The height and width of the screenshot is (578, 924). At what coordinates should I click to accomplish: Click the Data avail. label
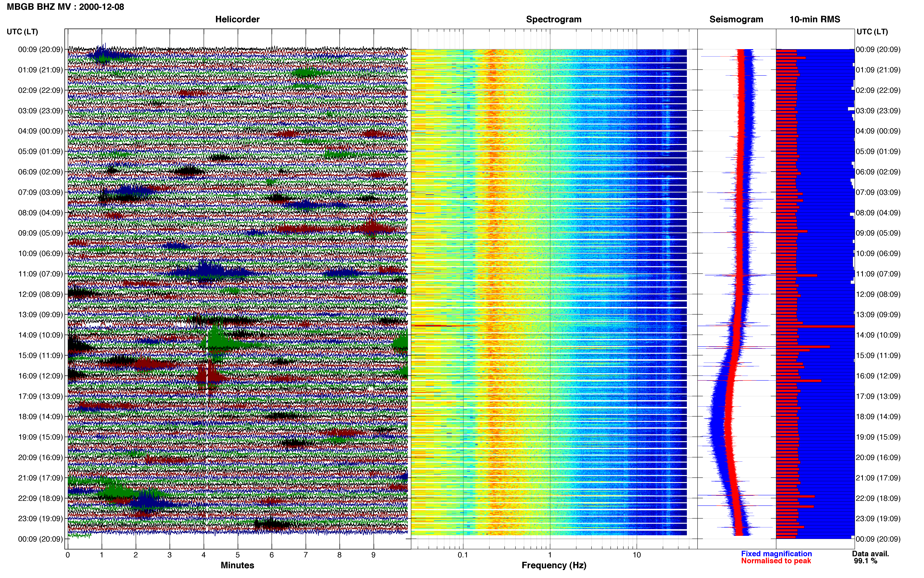(870, 554)
